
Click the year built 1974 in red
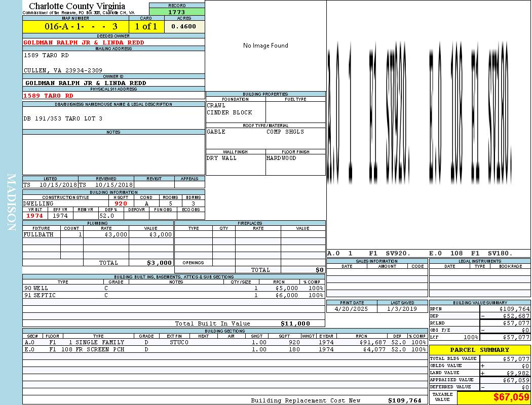point(34,216)
